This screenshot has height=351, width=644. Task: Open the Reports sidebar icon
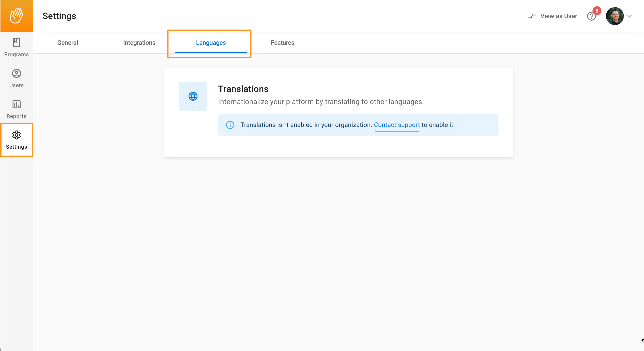[17, 104]
